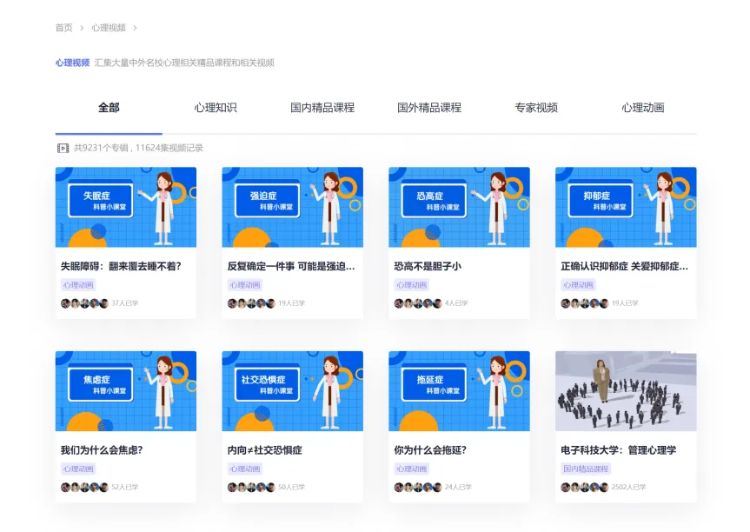Click 心理动画 tag under 反复确定一件事 course
Image resolution: width=750 pixels, height=532 pixels.
click(245, 285)
